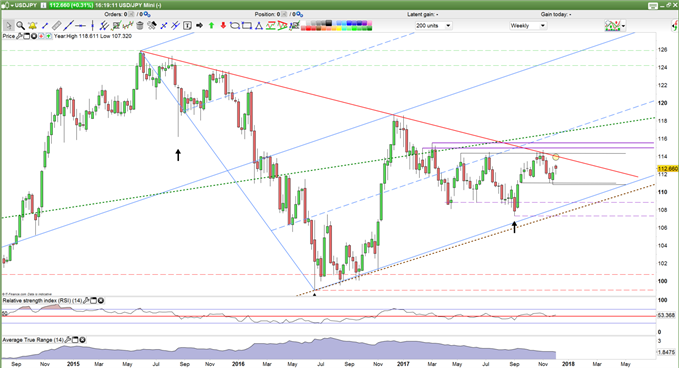This screenshot has height=368, width=679.
Task: Open the instrument info icon
Action: coord(43,5)
